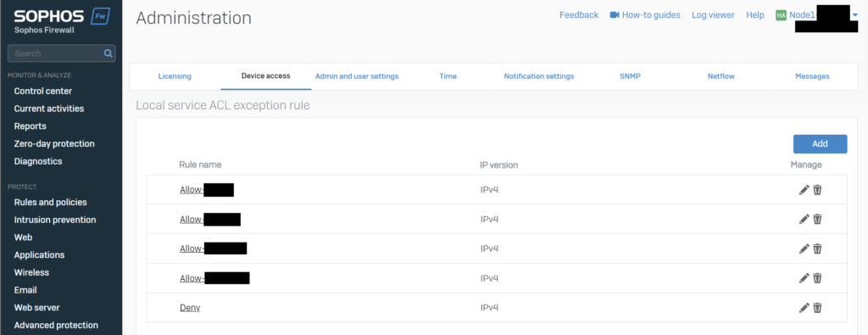Go to Wireless settings
This screenshot has width=868, height=335.
click(32, 272)
